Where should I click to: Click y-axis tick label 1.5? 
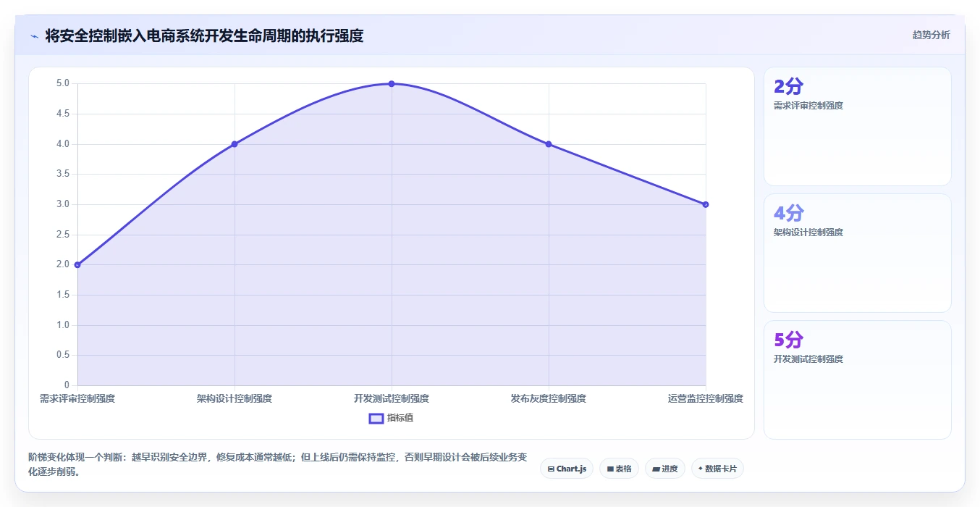63,295
